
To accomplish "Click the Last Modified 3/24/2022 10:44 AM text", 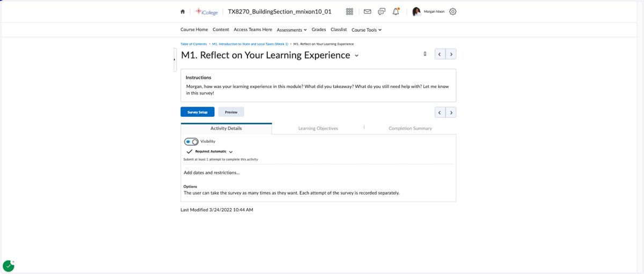I will click(x=217, y=210).
